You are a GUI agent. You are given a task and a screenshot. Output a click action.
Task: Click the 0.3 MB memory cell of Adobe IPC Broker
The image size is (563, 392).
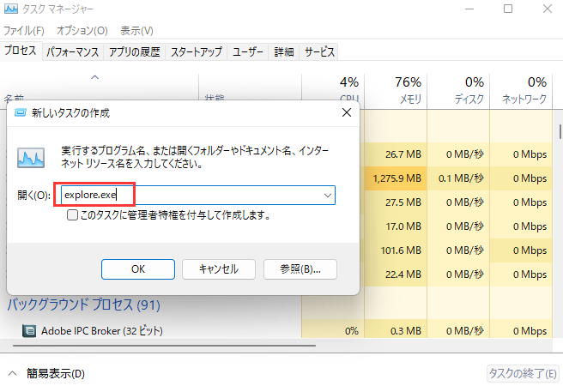396,330
